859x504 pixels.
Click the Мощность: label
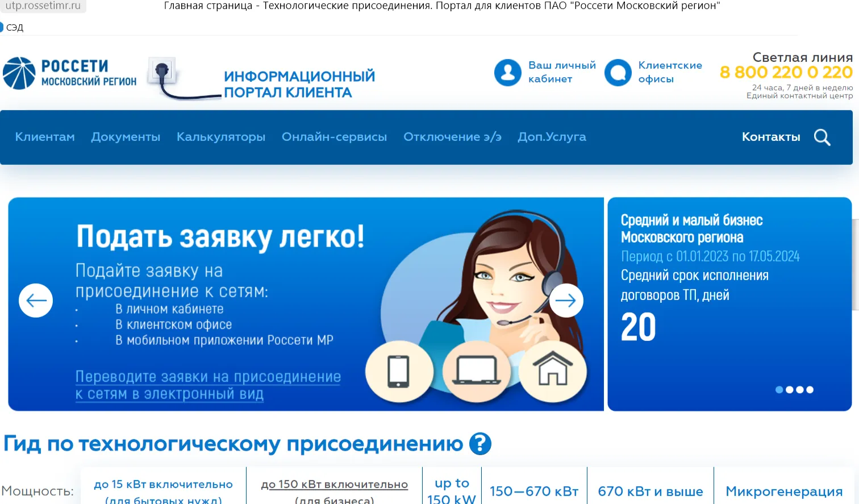(x=37, y=491)
